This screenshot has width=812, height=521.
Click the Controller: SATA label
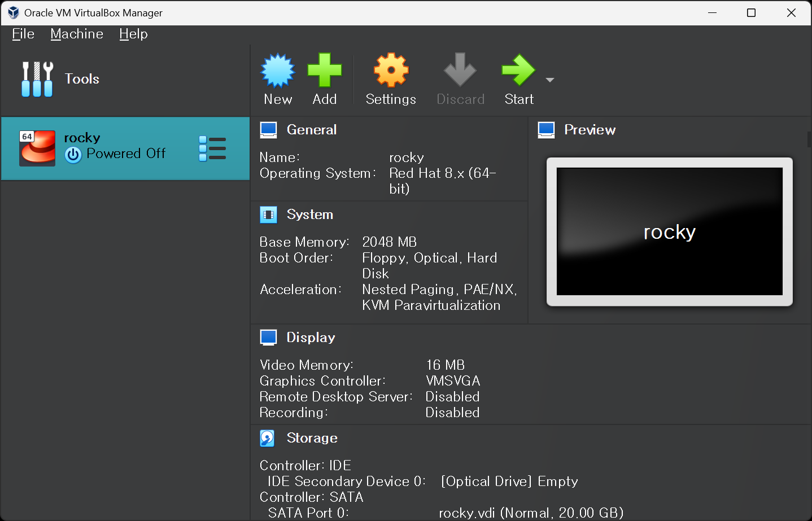[x=312, y=497]
